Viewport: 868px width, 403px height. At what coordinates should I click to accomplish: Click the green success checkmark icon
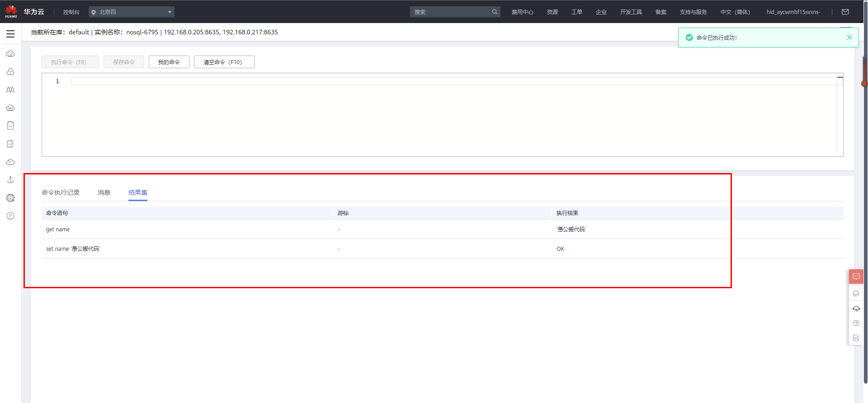689,37
